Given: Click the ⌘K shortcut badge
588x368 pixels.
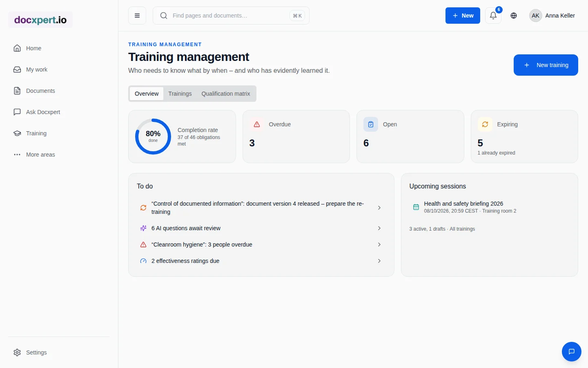Looking at the screenshot, I should click(x=297, y=16).
